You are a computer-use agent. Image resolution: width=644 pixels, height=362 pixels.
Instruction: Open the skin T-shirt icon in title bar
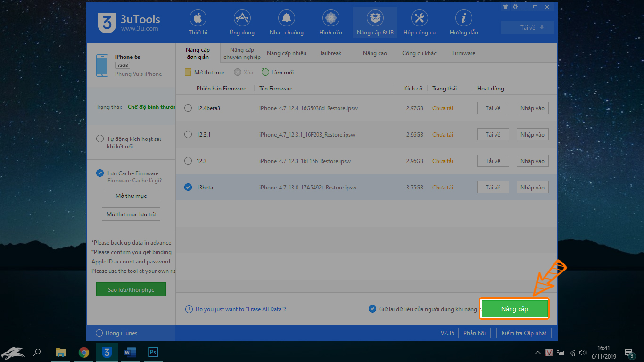click(x=505, y=7)
